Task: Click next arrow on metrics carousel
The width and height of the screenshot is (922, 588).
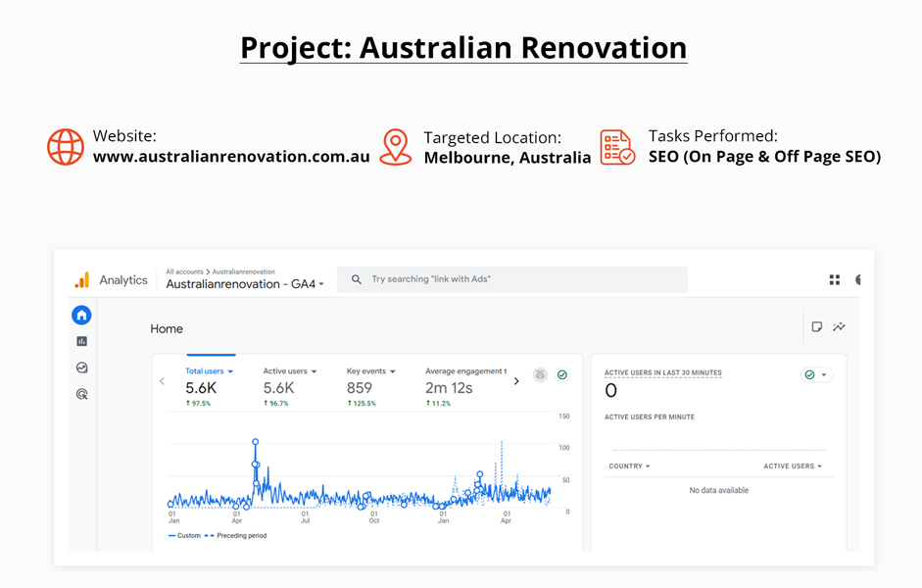Action: (x=516, y=381)
